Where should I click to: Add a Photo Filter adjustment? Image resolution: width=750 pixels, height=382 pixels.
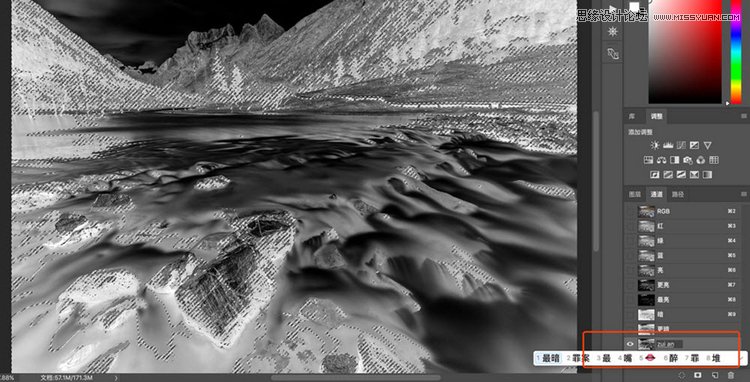pos(688,160)
